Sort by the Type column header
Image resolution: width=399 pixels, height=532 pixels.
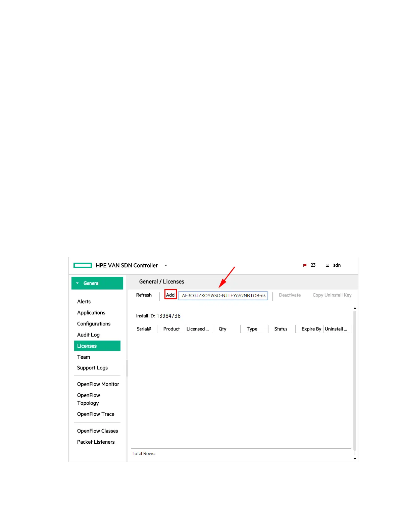point(254,329)
